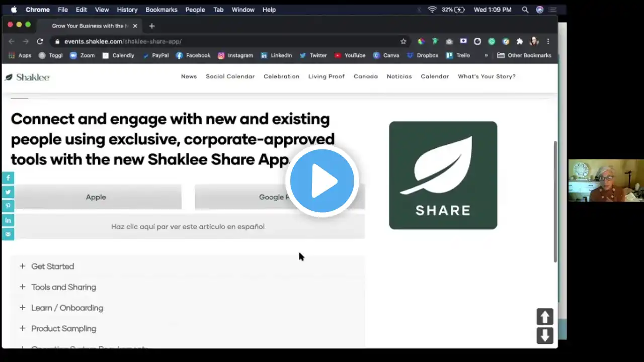Viewport: 644px width, 362px height.
Task: Open the History menu
Action: [x=127, y=10]
